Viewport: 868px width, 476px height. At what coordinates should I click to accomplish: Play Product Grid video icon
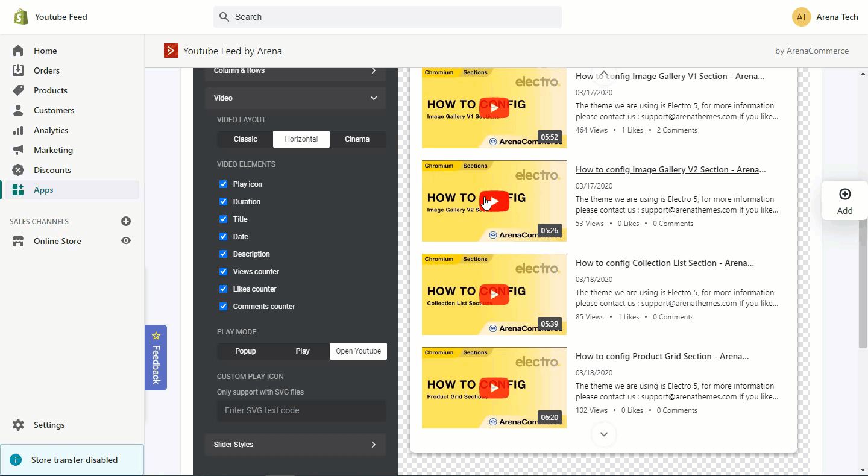(x=494, y=388)
